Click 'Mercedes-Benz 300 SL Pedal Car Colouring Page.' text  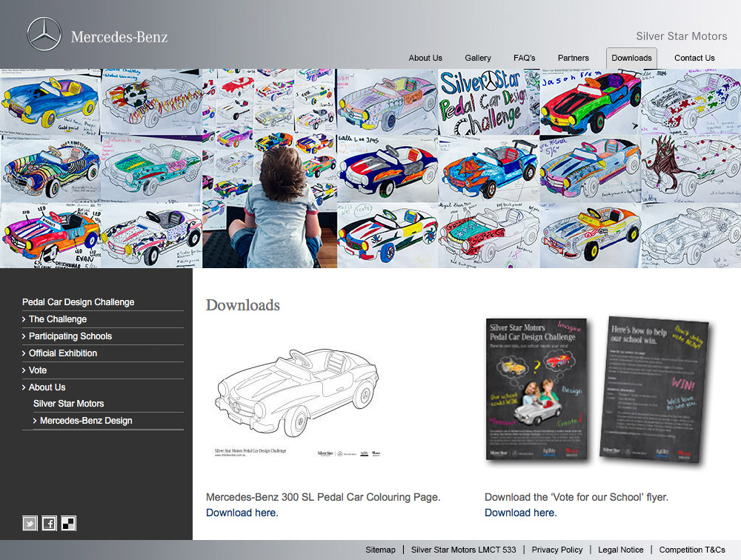323,497
